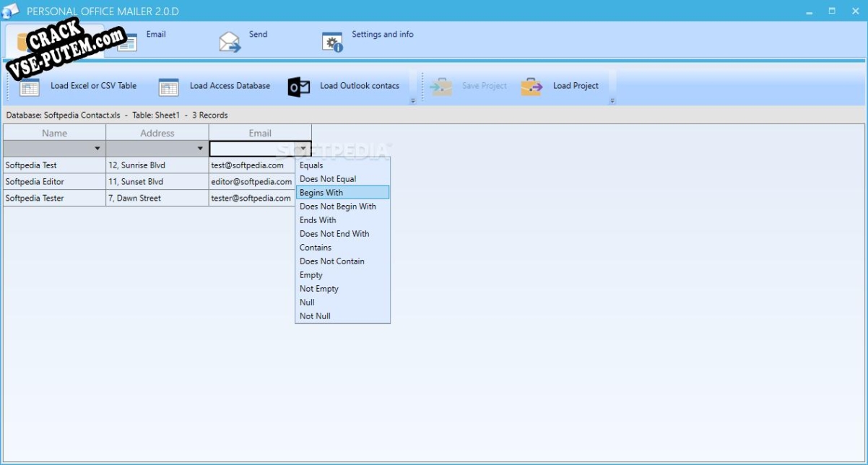Pick Does Not Contain filter option
The width and height of the screenshot is (868, 465).
click(343, 261)
